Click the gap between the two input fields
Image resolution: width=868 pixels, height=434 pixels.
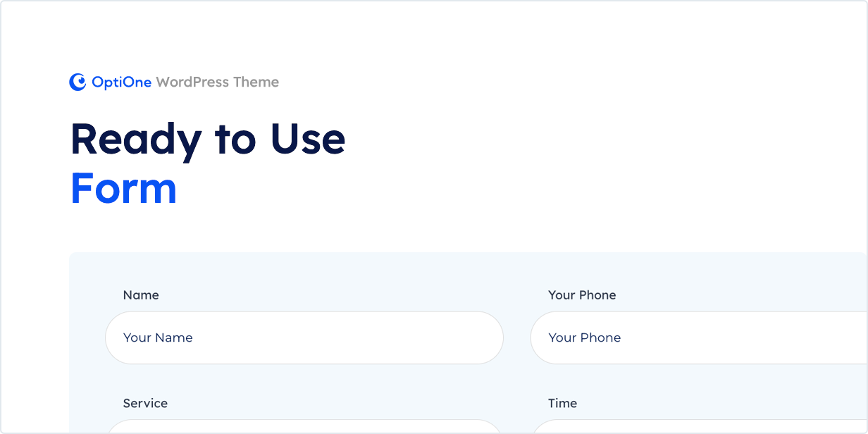pos(517,337)
